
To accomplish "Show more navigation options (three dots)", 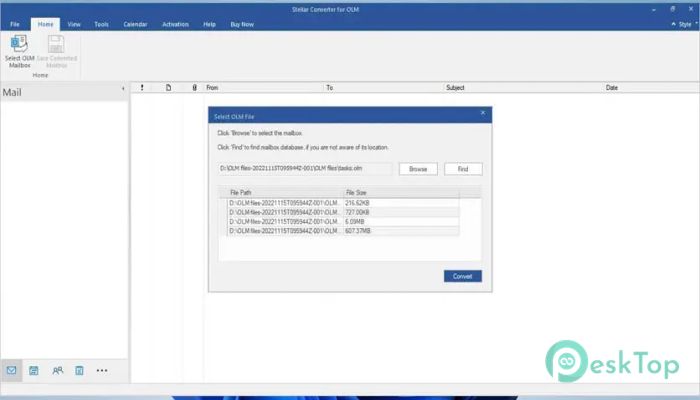I will pyautogui.click(x=102, y=370).
